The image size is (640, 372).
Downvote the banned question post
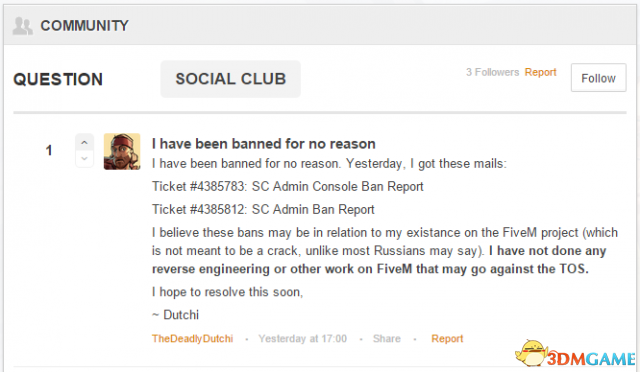(x=84, y=158)
